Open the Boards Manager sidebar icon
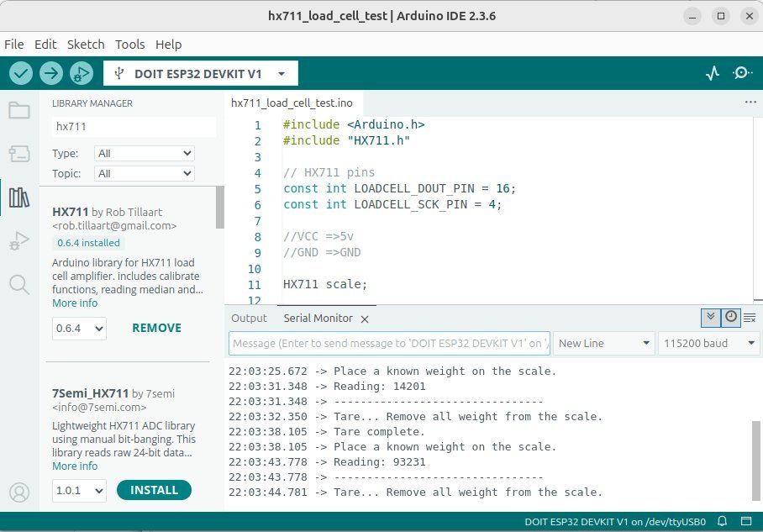 click(19, 154)
